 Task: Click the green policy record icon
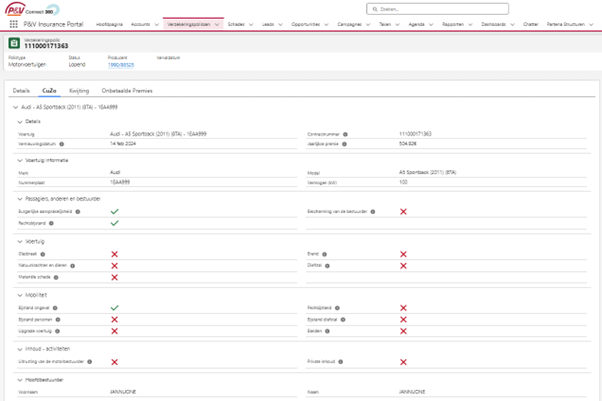click(14, 43)
